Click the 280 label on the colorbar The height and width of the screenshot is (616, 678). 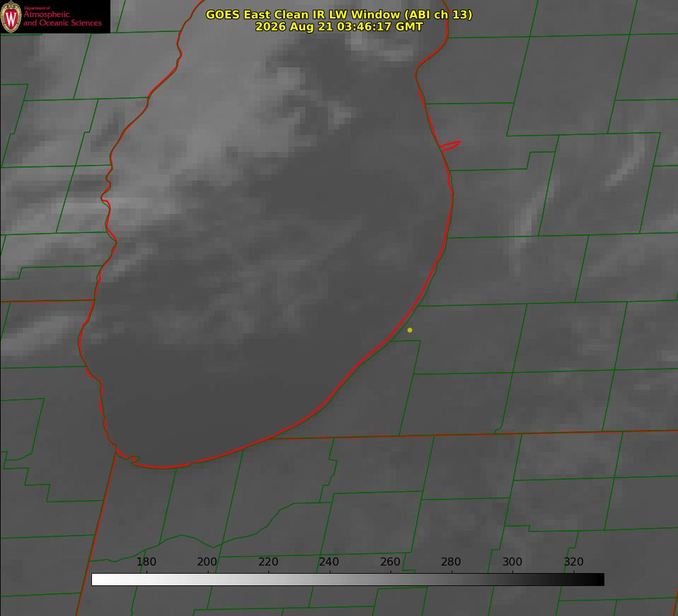[x=451, y=561]
